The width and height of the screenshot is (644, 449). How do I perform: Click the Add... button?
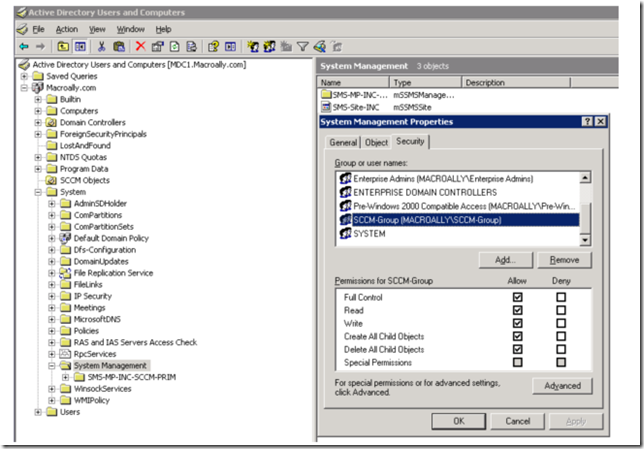coord(505,259)
